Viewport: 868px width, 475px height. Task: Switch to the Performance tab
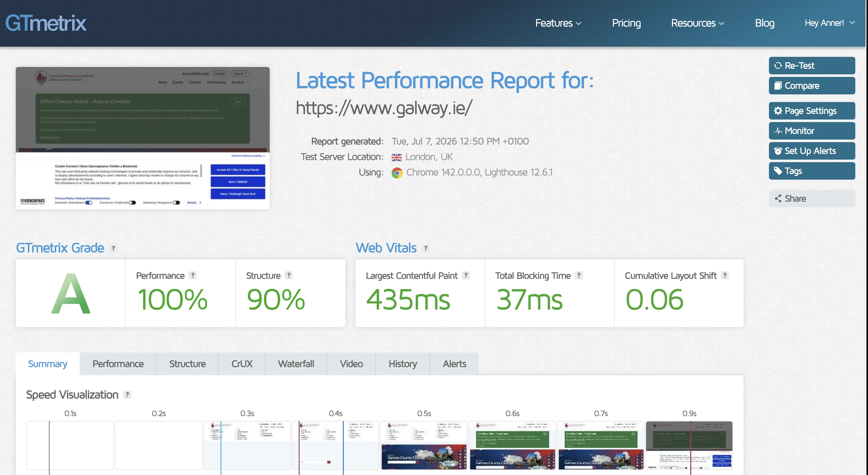click(118, 364)
